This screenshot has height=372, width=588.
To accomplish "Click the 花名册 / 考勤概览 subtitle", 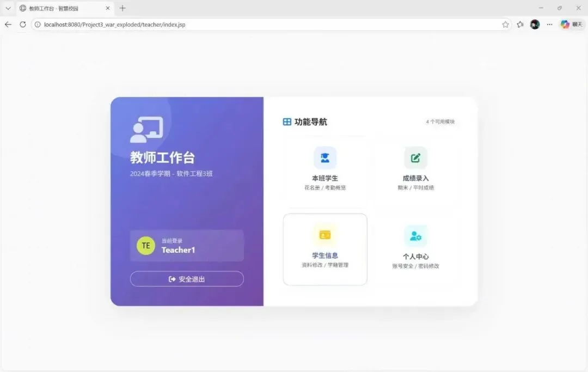I will point(324,188).
